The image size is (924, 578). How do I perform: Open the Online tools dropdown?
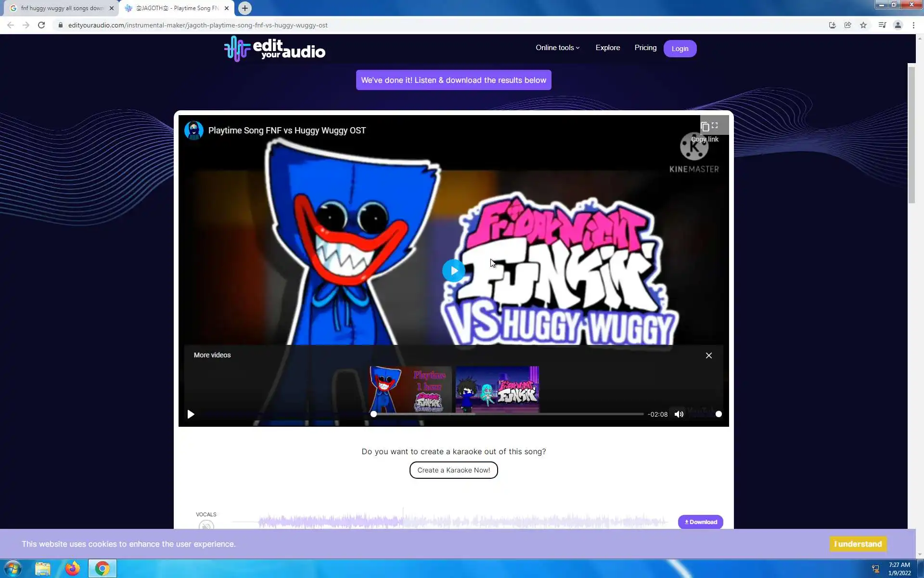(557, 48)
